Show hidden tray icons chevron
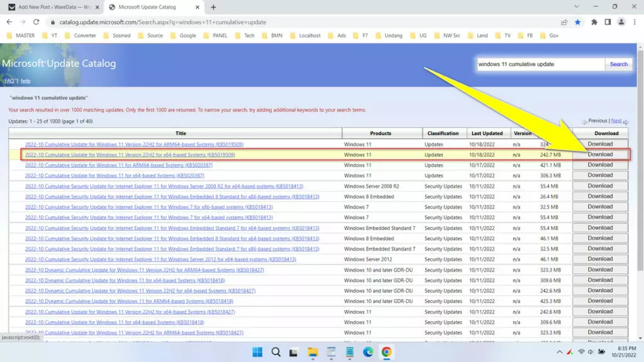This screenshot has width=644, height=362. coord(559,352)
